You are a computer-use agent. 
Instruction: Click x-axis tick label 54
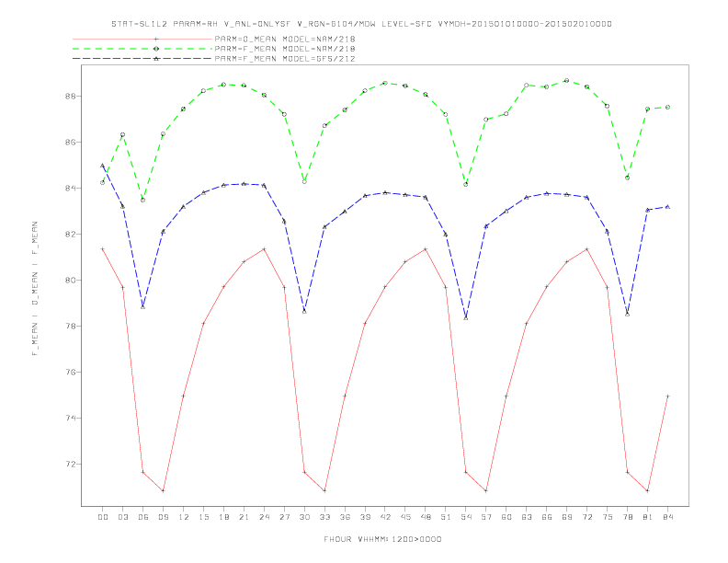pyautogui.click(x=466, y=517)
